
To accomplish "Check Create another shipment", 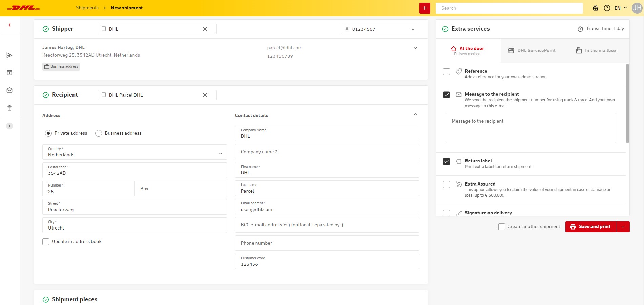I will click(502, 227).
